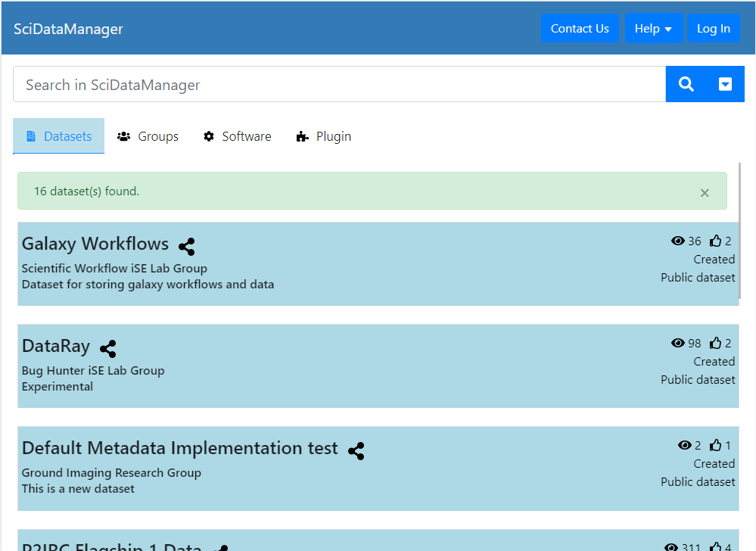Click the Contact Us button
Screen dimensions: 756x551
(580, 29)
